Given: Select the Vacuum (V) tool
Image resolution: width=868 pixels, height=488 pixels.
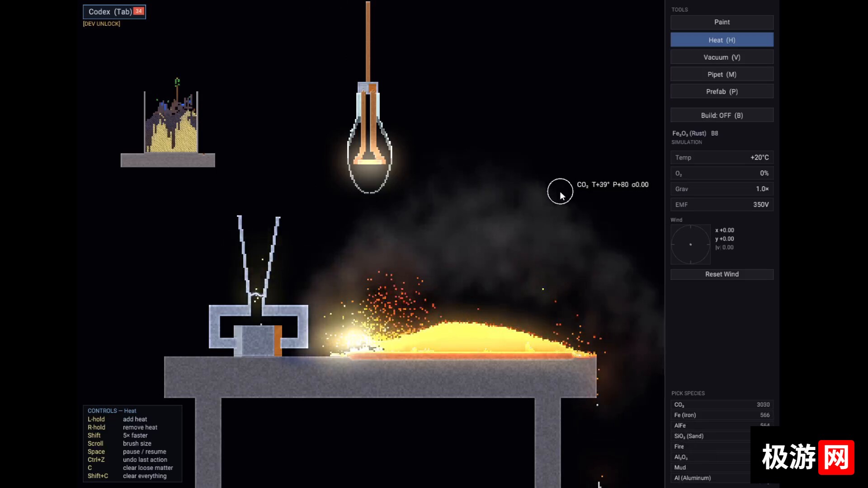Looking at the screenshot, I should [722, 57].
